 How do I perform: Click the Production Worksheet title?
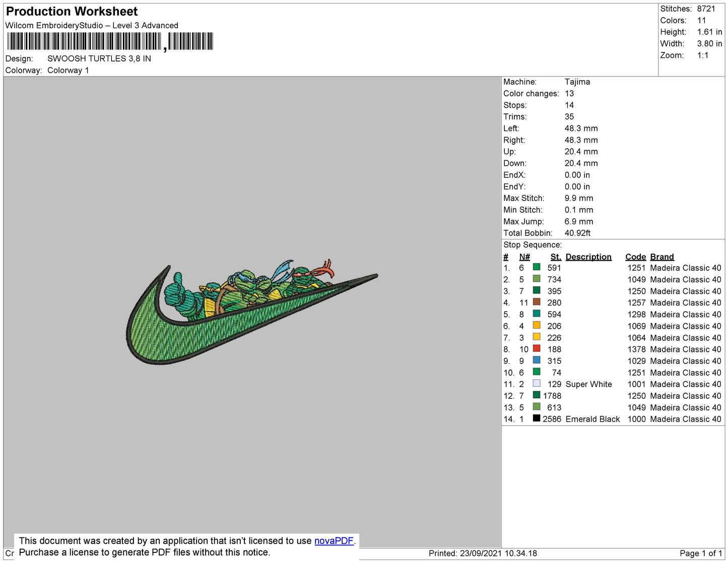point(72,12)
